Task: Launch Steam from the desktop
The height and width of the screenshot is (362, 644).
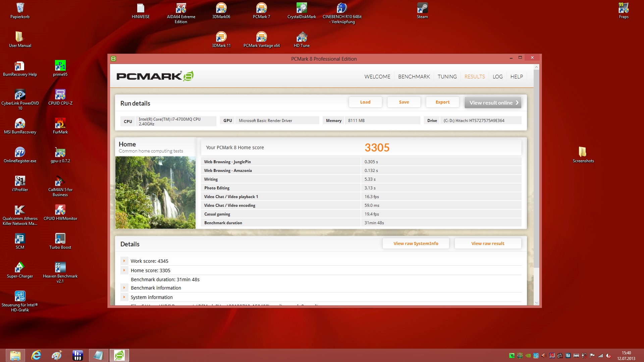Action: [x=422, y=11]
